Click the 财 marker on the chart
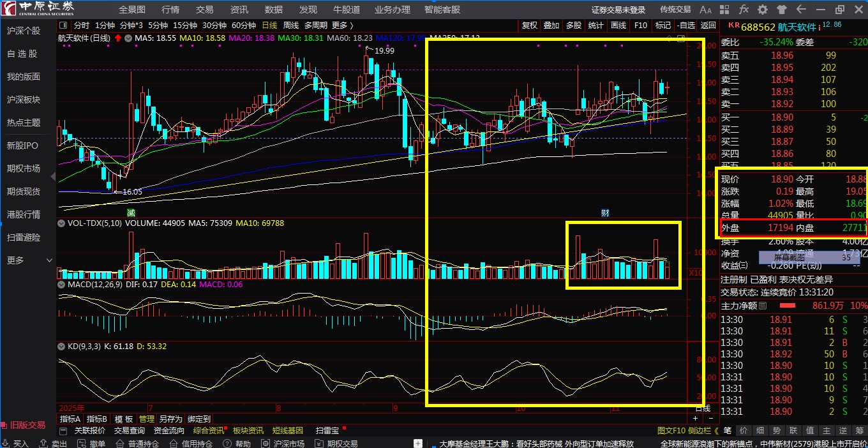This screenshot has height=448, width=868. coord(605,213)
